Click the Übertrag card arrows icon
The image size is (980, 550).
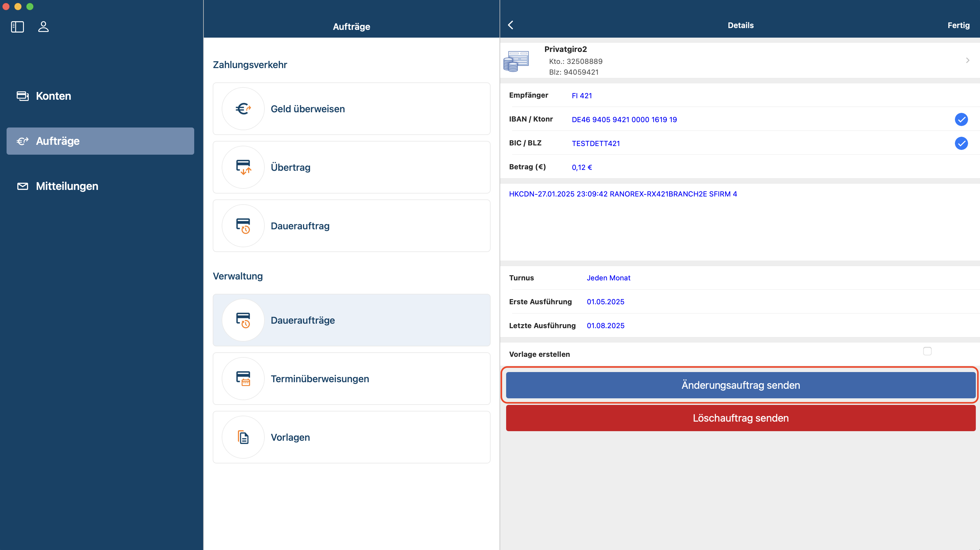tap(243, 167)
